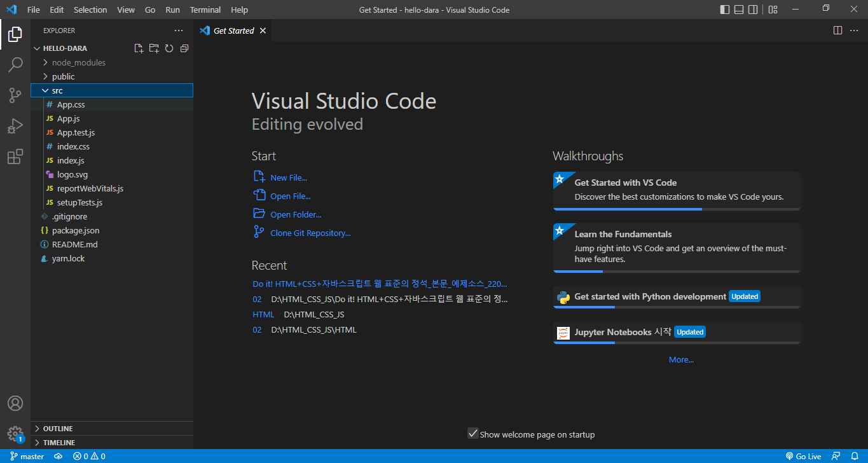Viewport: 868px width, 463px height.
Task: Expand the OUTLINE section
Action: [112, 429]
